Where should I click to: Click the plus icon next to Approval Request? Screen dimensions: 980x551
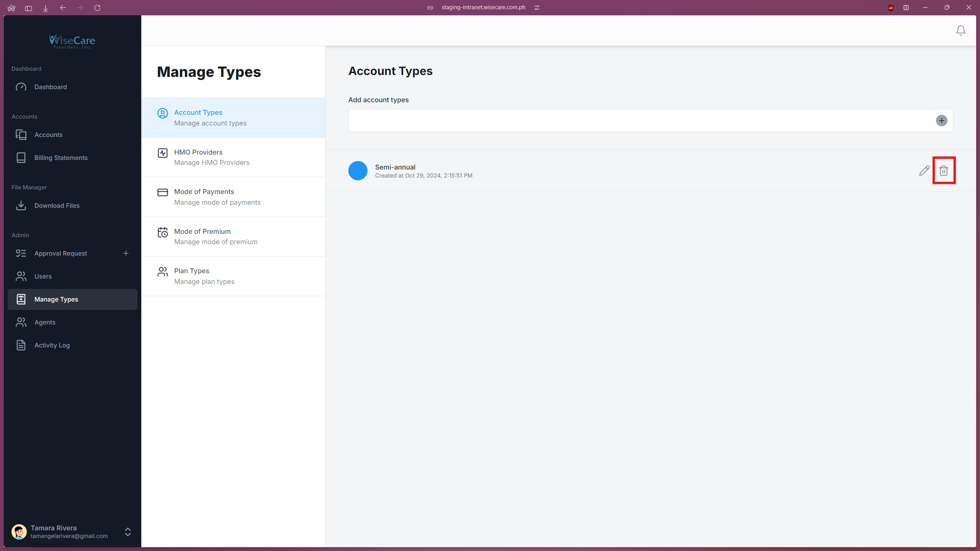[x=126, y=253]
